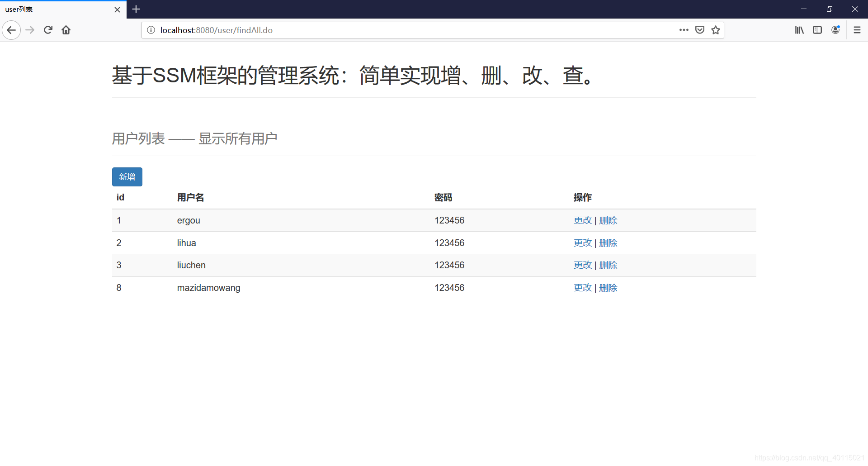This screenshot has width=868, height=466.
Task: Click 删除 for user ergou
Action: [608, 220]
